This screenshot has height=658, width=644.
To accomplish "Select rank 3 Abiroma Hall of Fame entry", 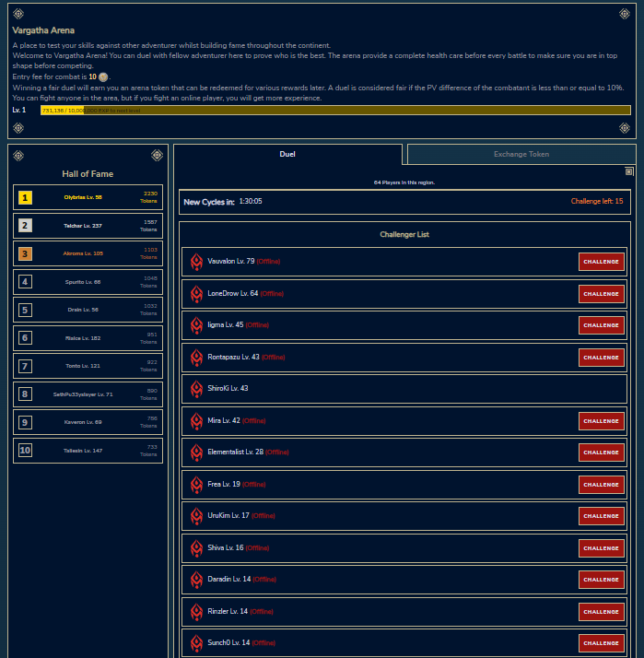I will (88, 253).
